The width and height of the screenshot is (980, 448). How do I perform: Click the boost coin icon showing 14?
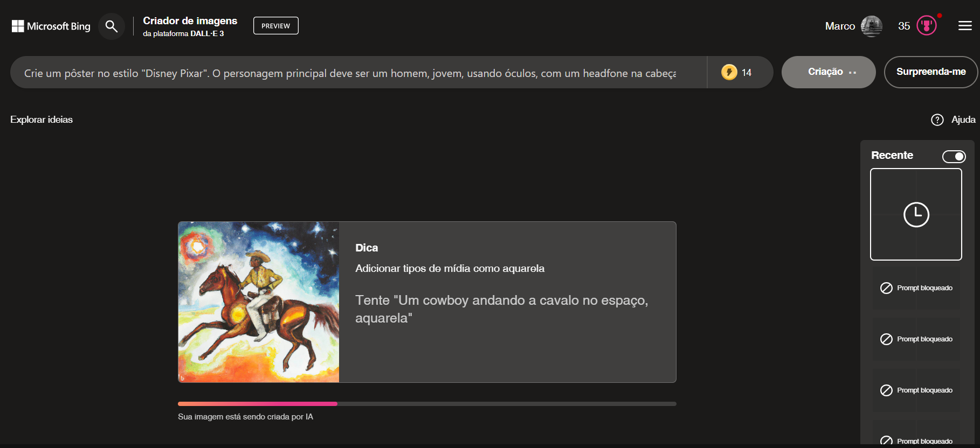(729, 72)
